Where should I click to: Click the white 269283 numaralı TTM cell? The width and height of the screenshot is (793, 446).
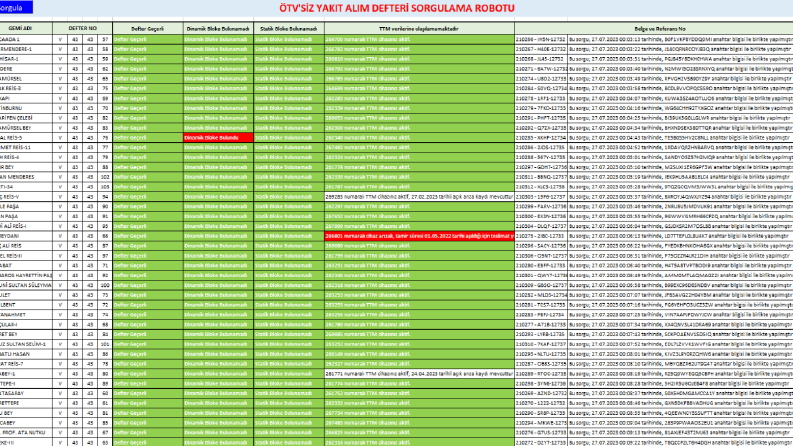point(419,197)
